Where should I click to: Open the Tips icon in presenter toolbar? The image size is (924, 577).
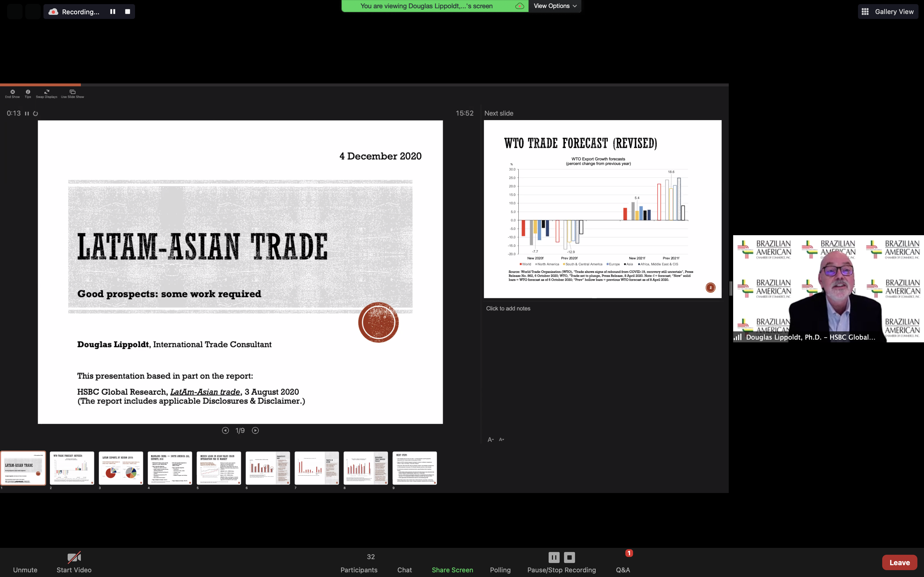click(28, 92)
